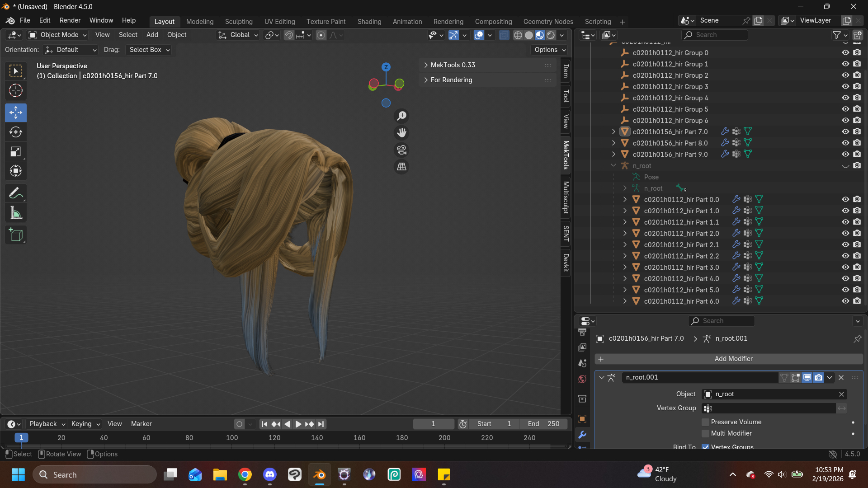
Task: Select the Measure tool
Action: [x=16, y=213]
